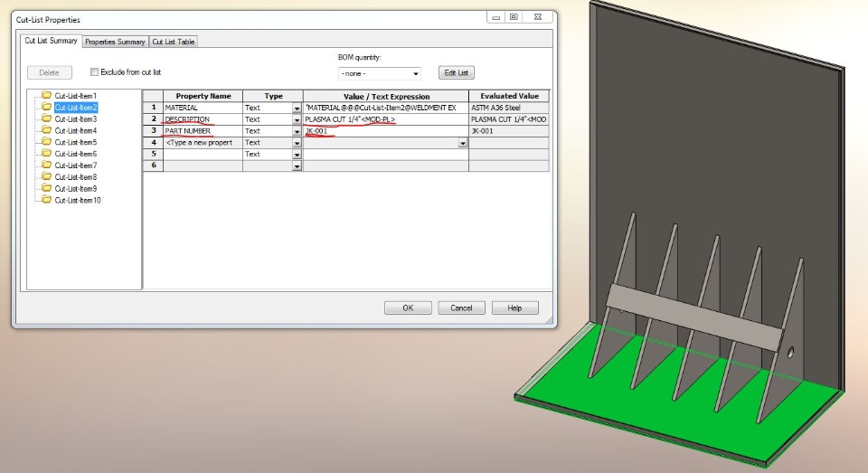This screenshot has width=868, height=473.
Task: Select the Cut-List-Item10 folder icon
Action: [46, 200]
